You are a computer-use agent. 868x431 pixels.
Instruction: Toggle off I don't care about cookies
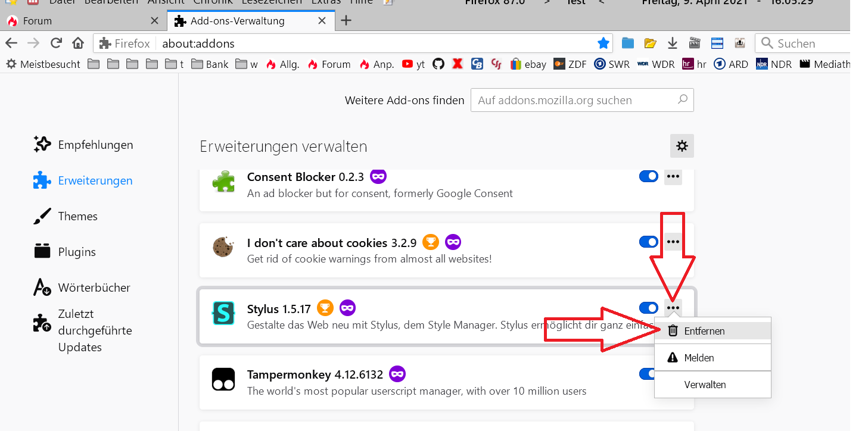coord(648,242)
